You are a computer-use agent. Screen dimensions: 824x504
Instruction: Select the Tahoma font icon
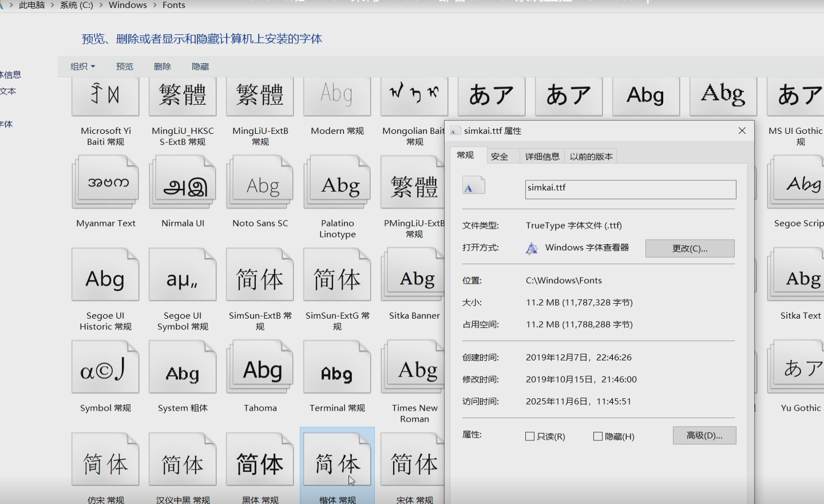pyautogui.click(x=260, y=367)
